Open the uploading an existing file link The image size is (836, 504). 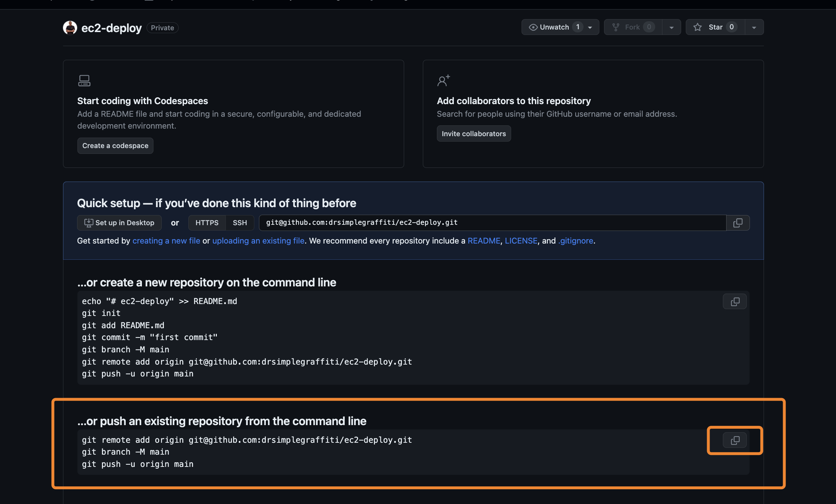tap(258, 241)
